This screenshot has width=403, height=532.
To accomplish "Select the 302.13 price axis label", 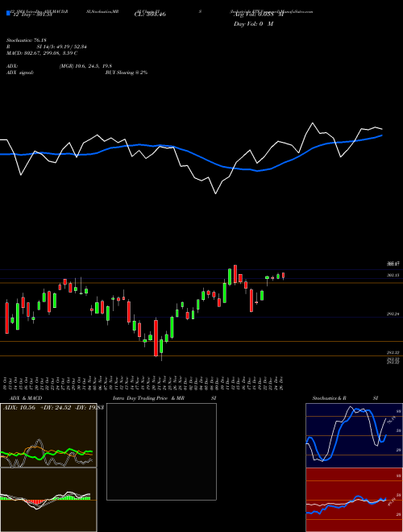I will pyautogui.click(x=393, y=276).
